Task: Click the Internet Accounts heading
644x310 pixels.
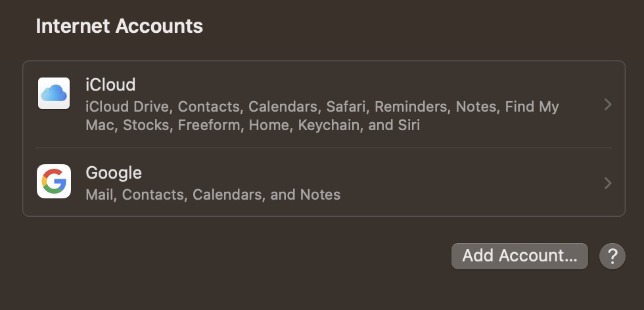Action: coord(119,26)
